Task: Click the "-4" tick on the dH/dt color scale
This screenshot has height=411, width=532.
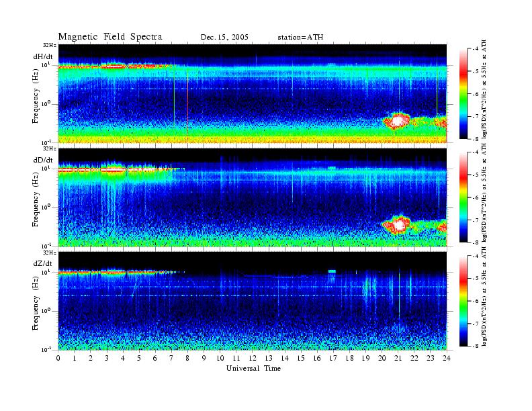Action: coord(476,49)
